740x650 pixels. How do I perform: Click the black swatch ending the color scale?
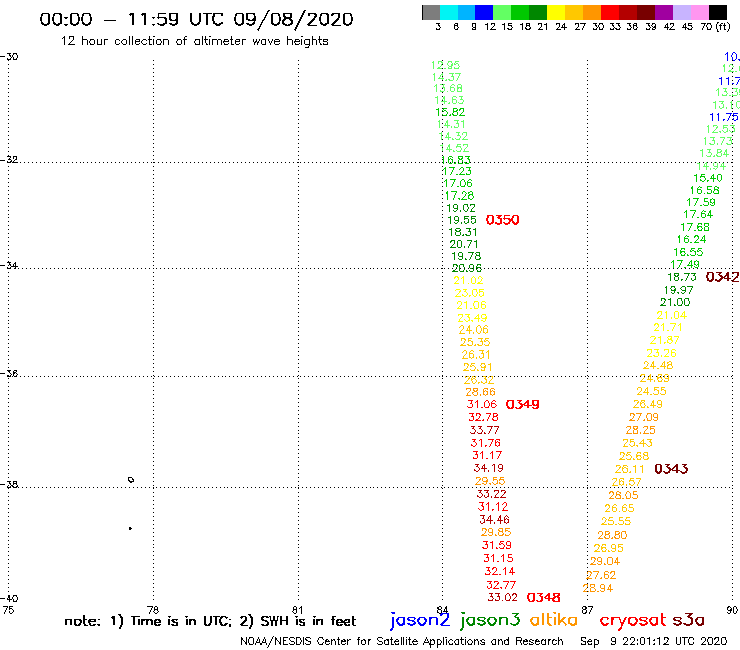point(718,12)
